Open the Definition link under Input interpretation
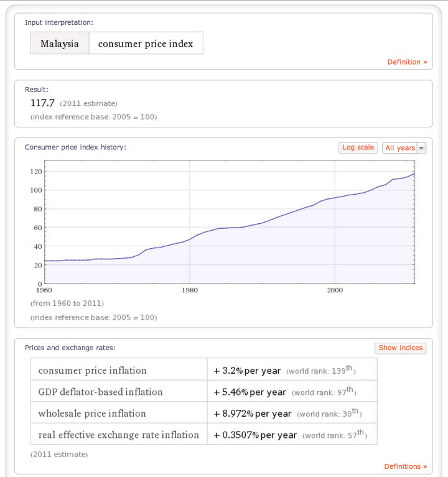The height and width of the screenshot is (477, 448). coord(407,62)
